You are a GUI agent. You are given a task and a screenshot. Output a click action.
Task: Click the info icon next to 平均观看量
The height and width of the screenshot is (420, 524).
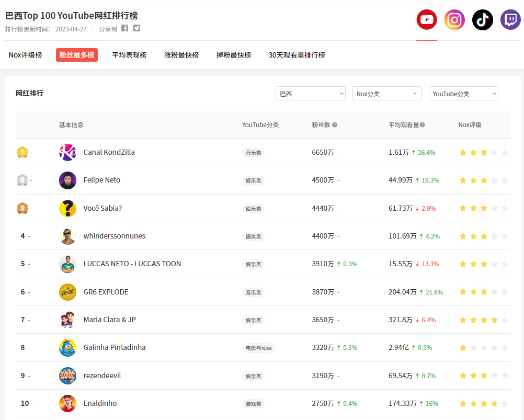(x=422, y=124)
